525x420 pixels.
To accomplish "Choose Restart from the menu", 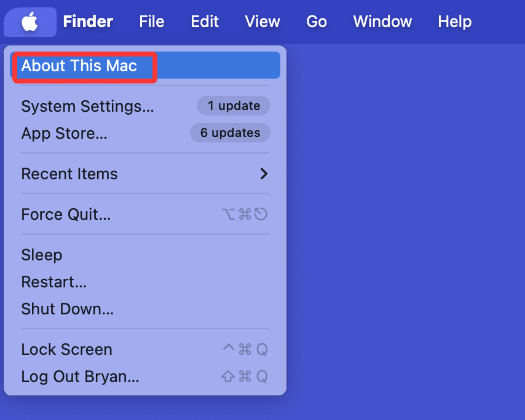I will [x=53, y=282].
